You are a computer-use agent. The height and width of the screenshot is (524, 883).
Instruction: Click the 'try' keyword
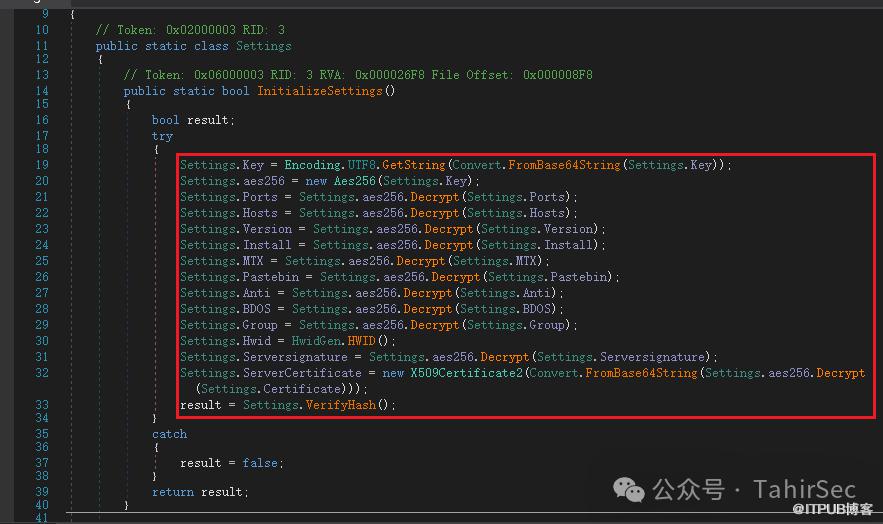[x=162, y=136]
